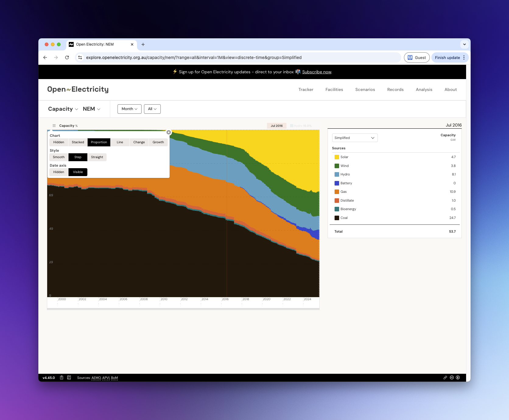Select Change chart type
The height and width of the screenshot is (420, 509).
tap(139, 142)
